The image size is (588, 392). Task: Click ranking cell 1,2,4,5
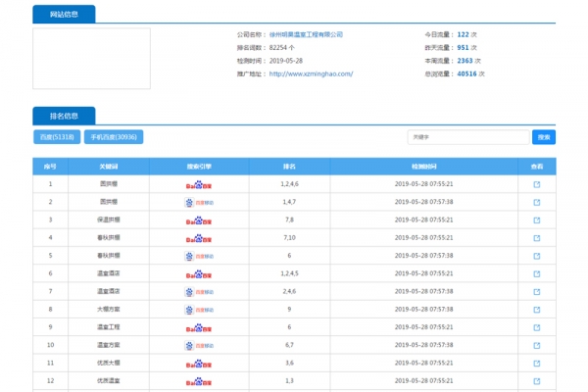coord(289,273)
